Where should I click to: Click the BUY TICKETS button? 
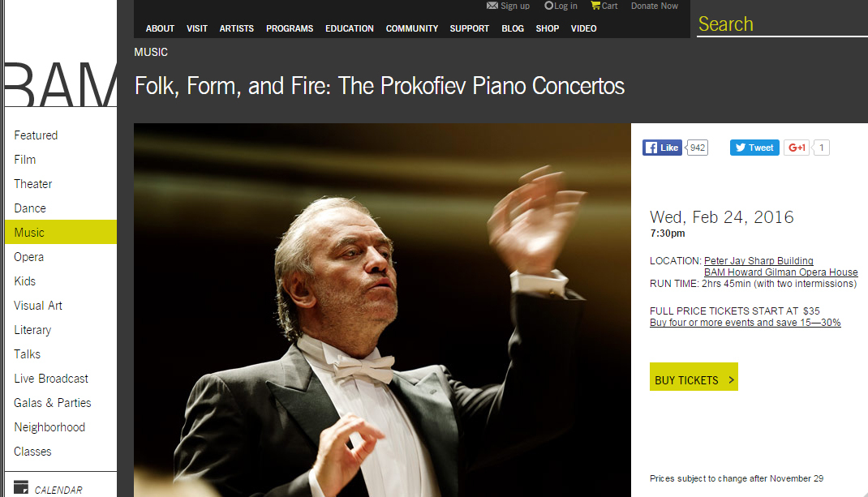[x=694, y=377]
